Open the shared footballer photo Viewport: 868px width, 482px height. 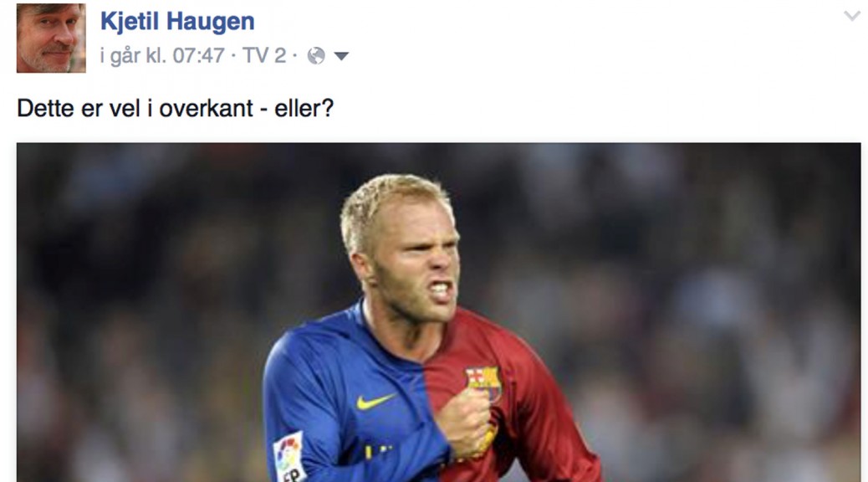(438, 312)
